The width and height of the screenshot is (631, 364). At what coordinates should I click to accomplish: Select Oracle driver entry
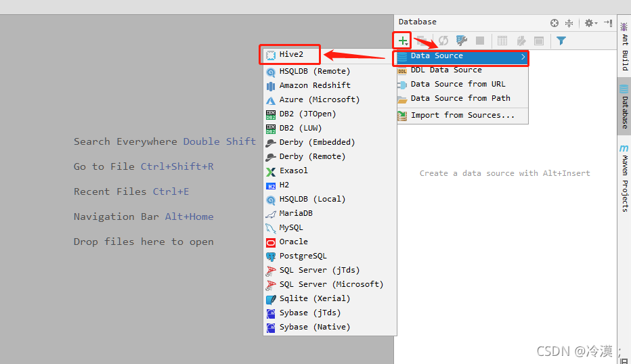point(330,242)
